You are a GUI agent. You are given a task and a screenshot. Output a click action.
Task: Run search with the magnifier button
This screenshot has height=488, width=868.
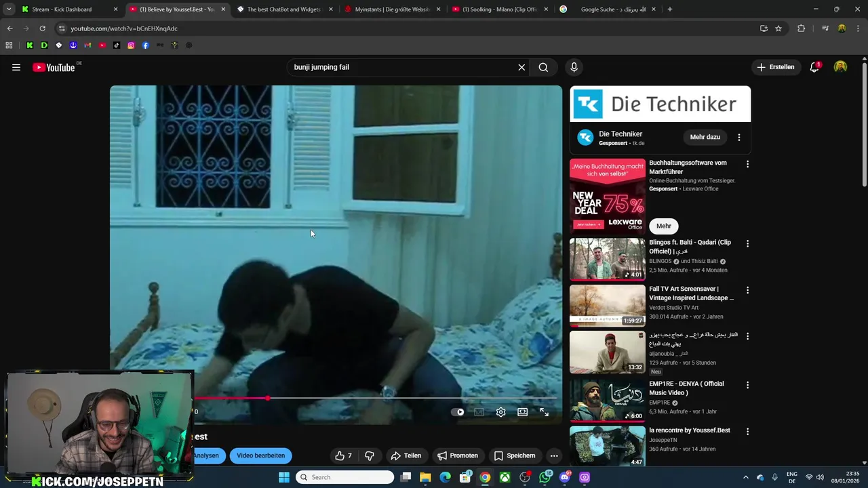point(543,67)
